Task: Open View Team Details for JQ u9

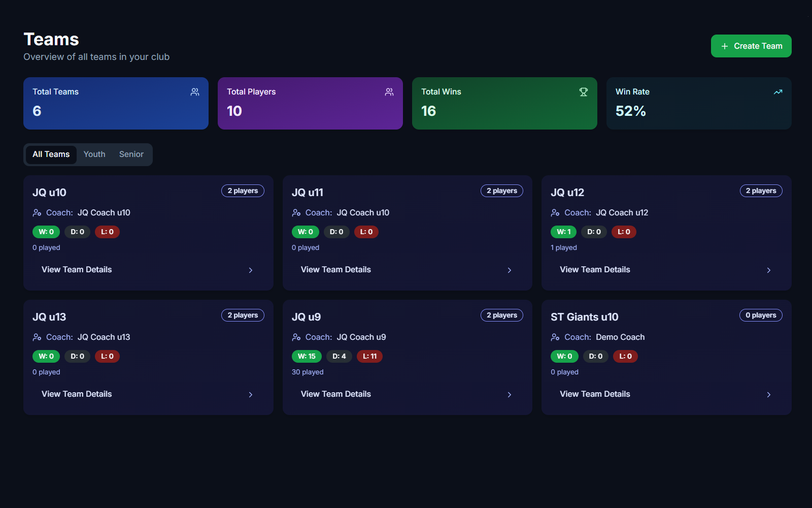Action: (336, 394)
